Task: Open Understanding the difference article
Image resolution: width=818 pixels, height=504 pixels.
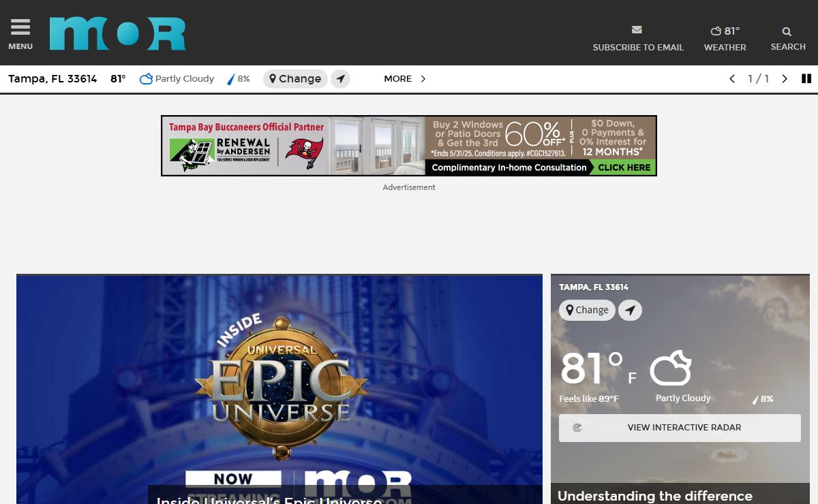Action: [x=655, y=497]
